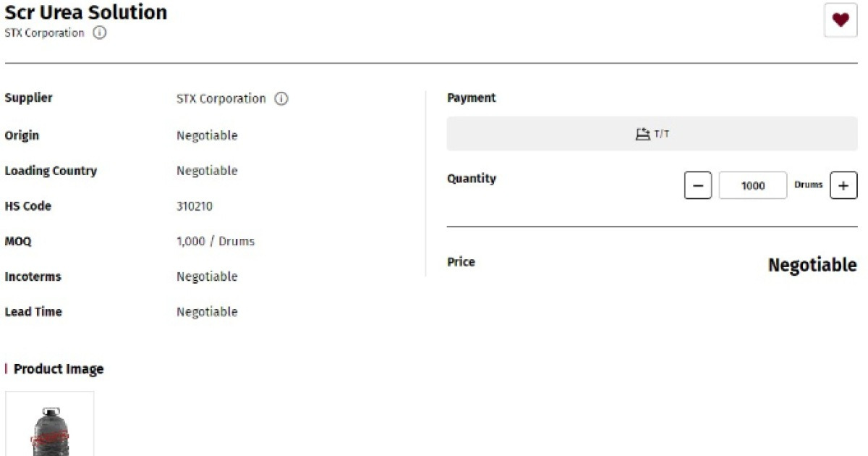Open the product image thumbnail
868x456 pixels.
[x=50, y=424]
